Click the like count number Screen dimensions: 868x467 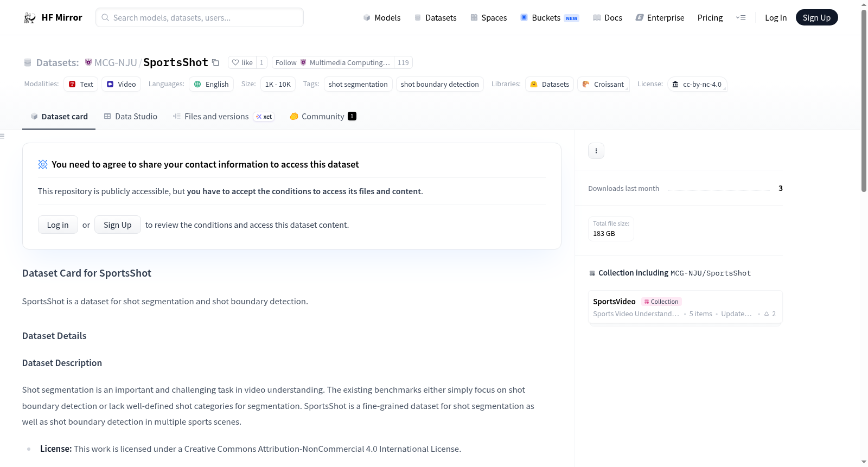[261, 62]
